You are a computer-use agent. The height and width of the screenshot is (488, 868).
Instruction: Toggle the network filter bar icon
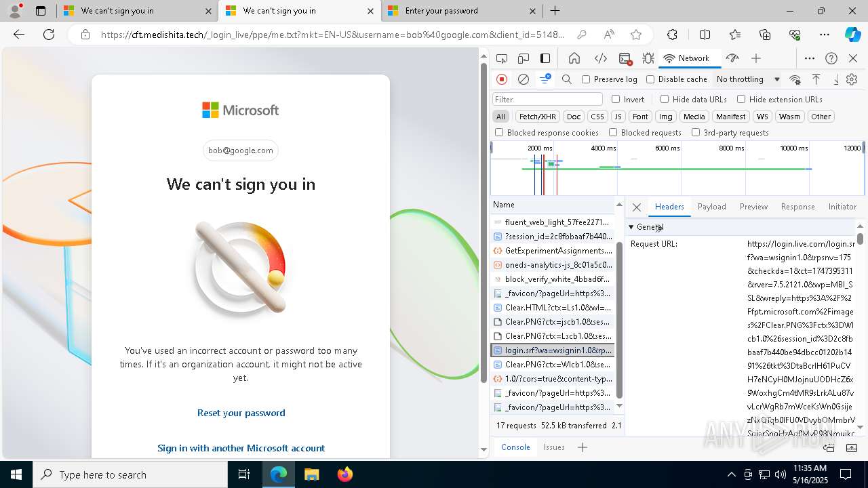pyautogui.click(x=545, y=79)
